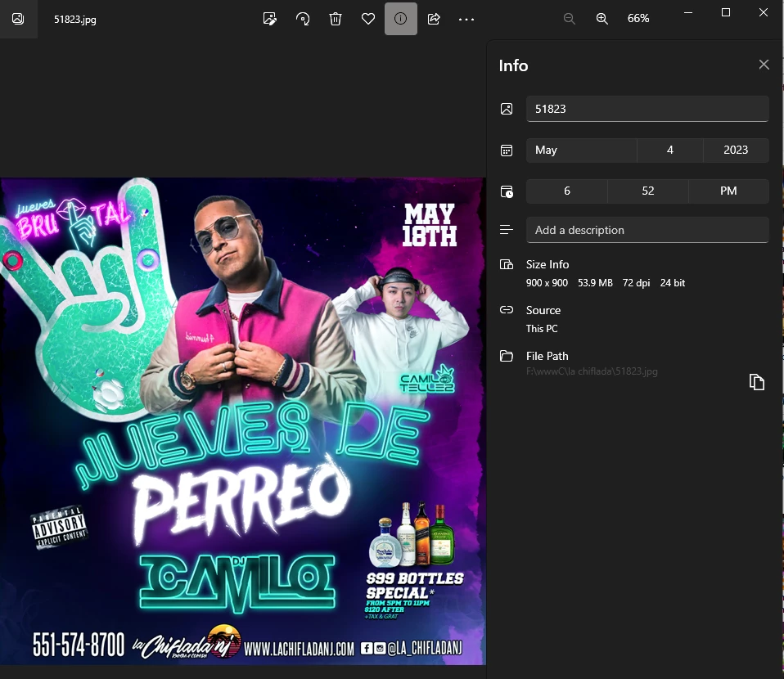
Task: Click the Add a description field
Action: pyautogui.click(x=647, y=230)
